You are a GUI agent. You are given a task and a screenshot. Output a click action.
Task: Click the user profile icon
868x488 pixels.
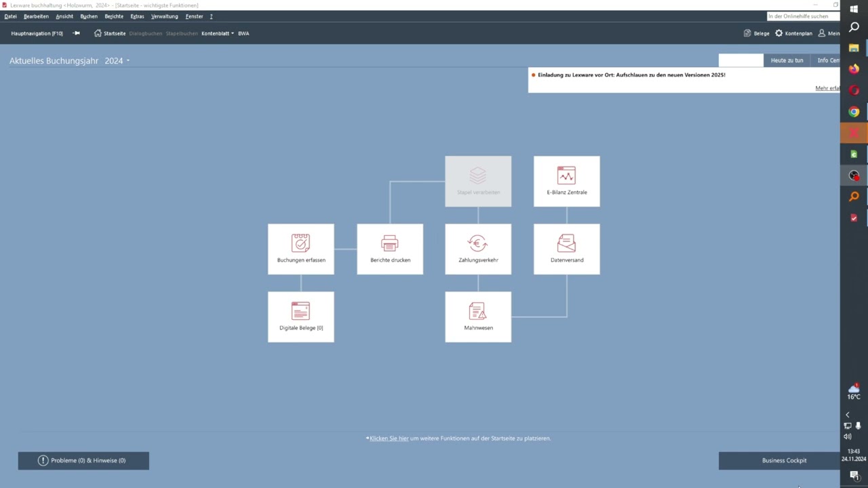(822, 33)
